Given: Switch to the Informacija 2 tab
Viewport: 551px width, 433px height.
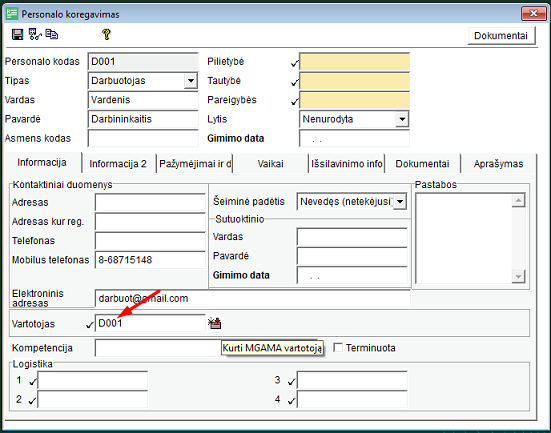Looking at the screenshot, I should point(118,164).
